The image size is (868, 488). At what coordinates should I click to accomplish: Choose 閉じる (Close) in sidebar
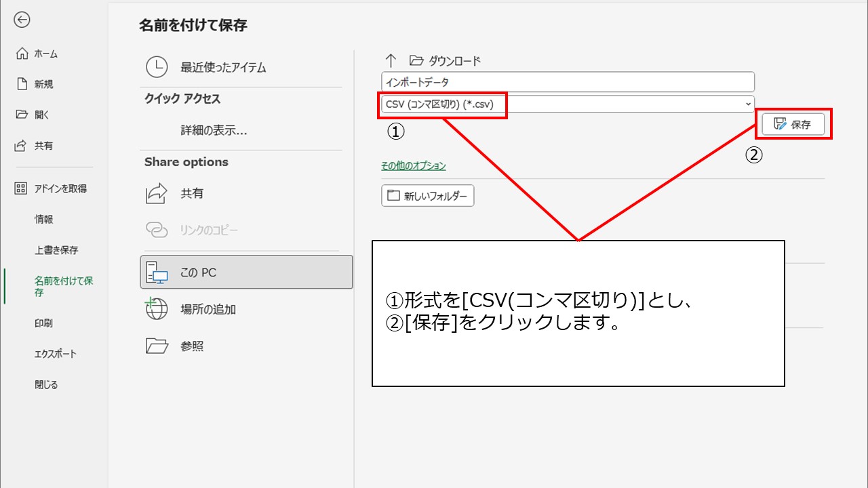coord(46,384)
